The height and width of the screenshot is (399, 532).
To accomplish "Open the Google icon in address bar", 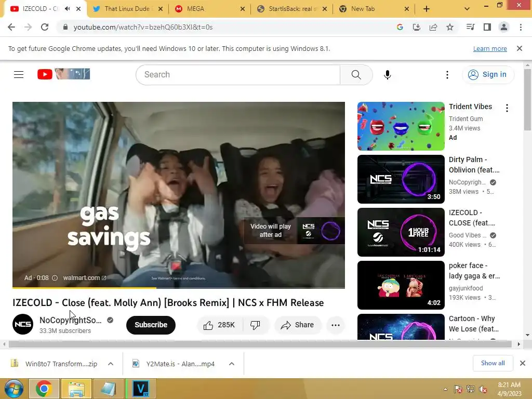I will click(x=400, y=27).
